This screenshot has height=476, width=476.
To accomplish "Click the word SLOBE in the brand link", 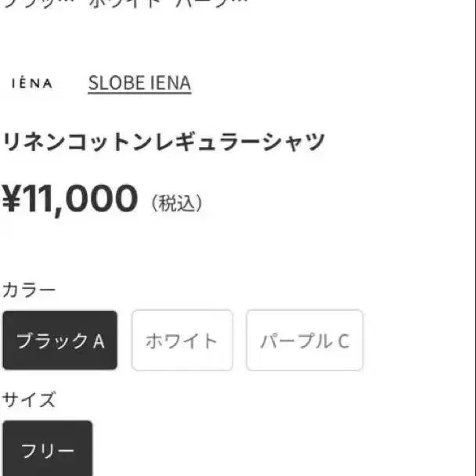I will pyautogui.click(x=113, y=84).
